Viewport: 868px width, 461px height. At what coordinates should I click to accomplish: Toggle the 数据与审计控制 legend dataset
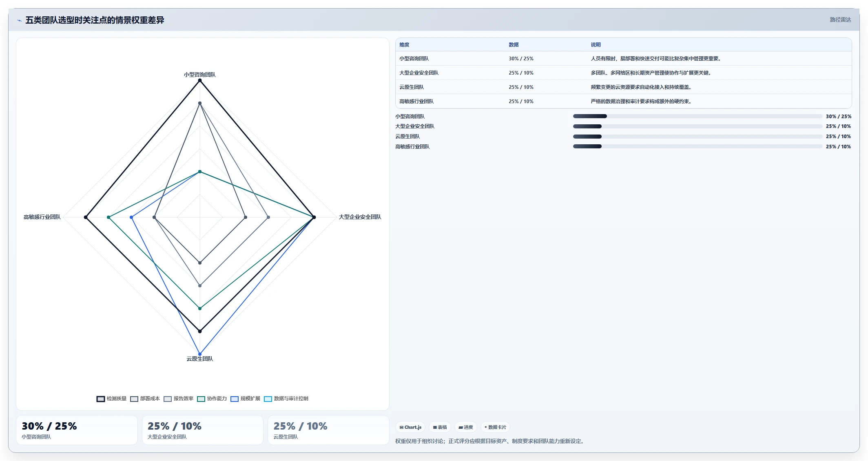(x=286, y=399)
